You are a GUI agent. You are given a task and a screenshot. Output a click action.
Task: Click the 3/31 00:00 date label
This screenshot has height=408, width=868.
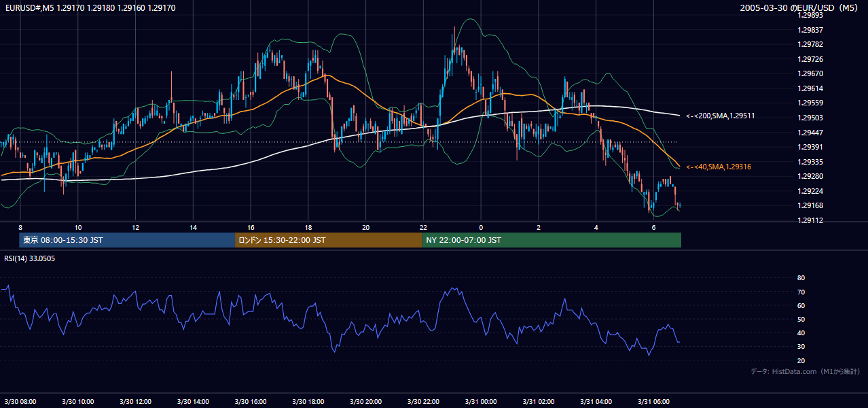pyautogui.click(x=481, y=402)
